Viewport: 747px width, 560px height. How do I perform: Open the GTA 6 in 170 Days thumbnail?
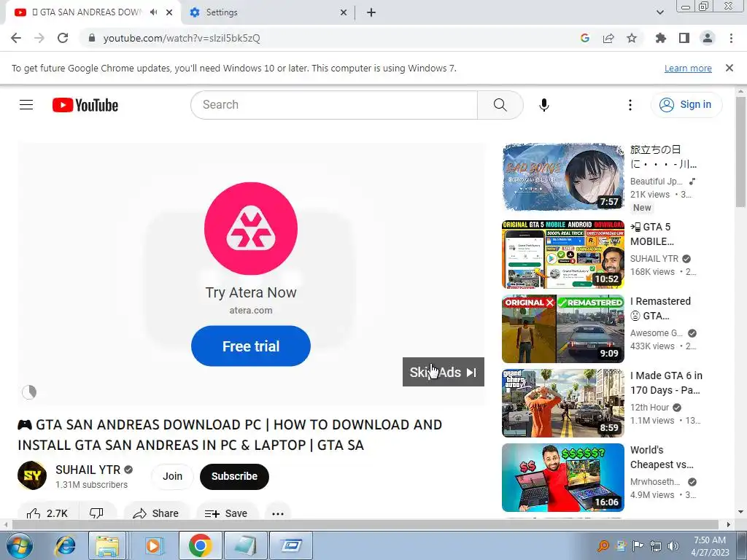(x=562, y=403)
